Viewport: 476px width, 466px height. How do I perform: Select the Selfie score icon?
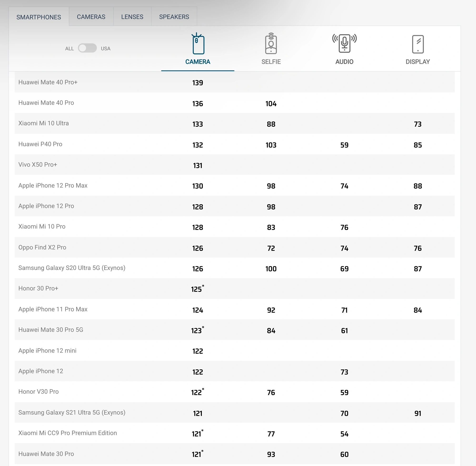coord(271,43)
